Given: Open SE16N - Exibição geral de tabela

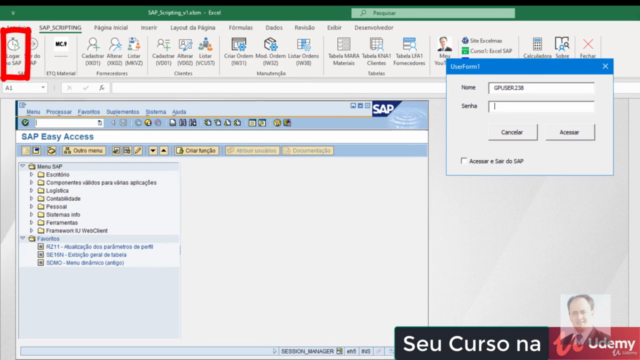Looking at the screenshot, I should (86, 255).
